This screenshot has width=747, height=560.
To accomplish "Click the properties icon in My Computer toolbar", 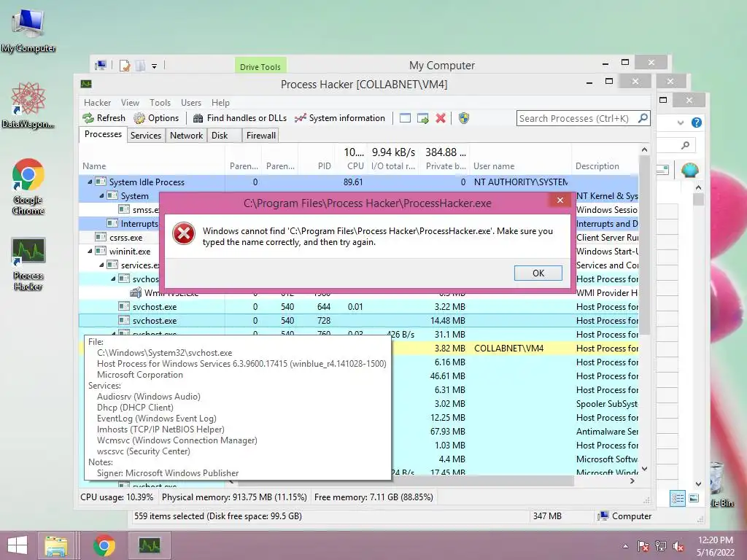I will pyautogui.click(x=125, y=65).
